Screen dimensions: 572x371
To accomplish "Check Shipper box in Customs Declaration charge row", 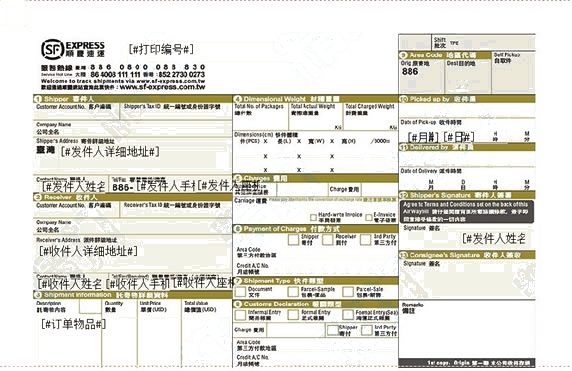I will [332, 331].
